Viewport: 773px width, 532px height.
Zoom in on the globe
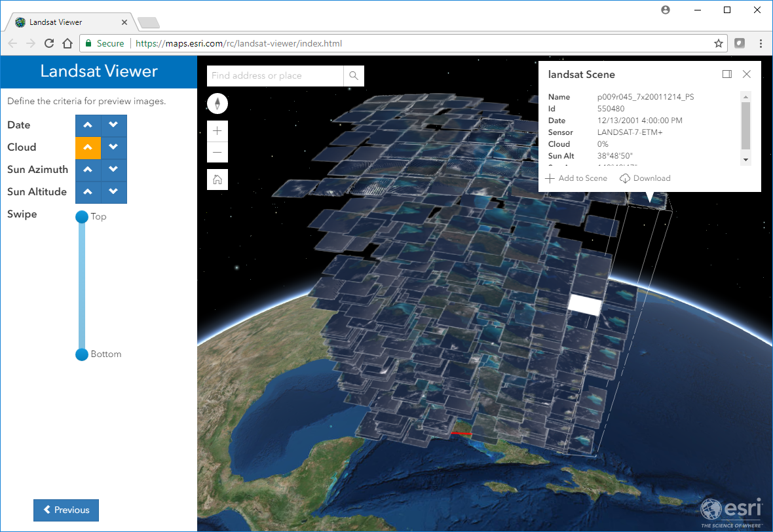[217, 131]
